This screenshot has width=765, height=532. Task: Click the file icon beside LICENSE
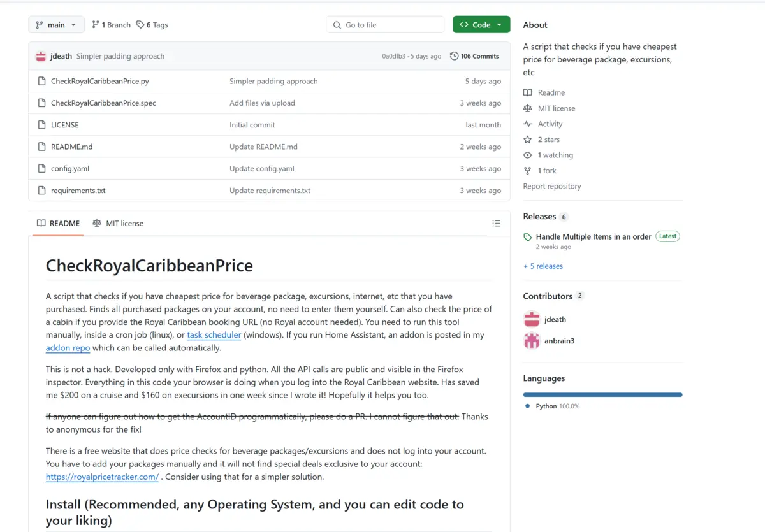tap(41, 125)
